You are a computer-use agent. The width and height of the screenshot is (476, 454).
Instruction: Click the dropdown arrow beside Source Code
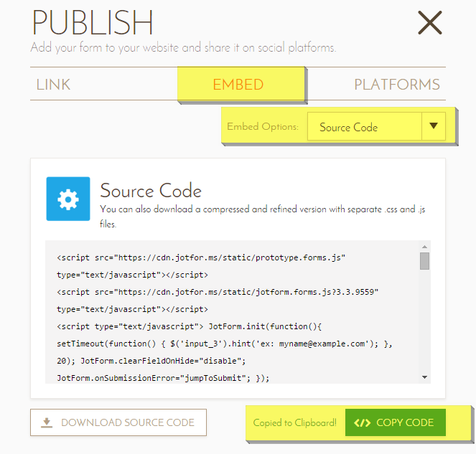[x=432, y=126]
